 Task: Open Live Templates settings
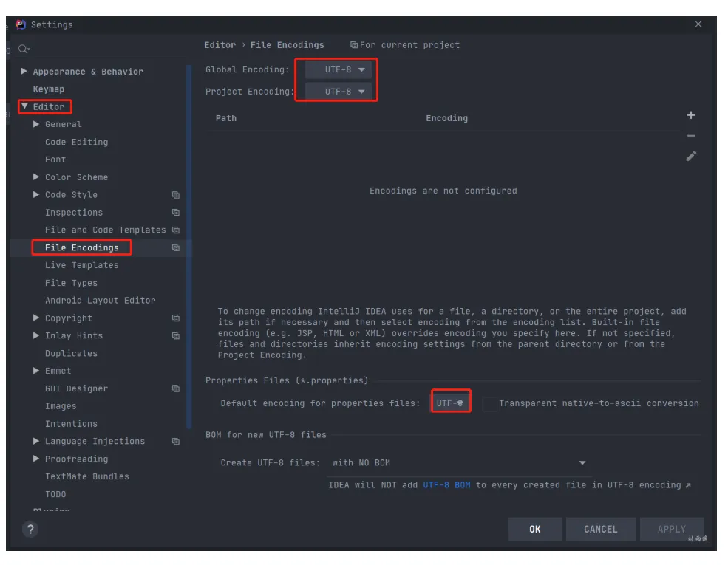tap(82, 265)
